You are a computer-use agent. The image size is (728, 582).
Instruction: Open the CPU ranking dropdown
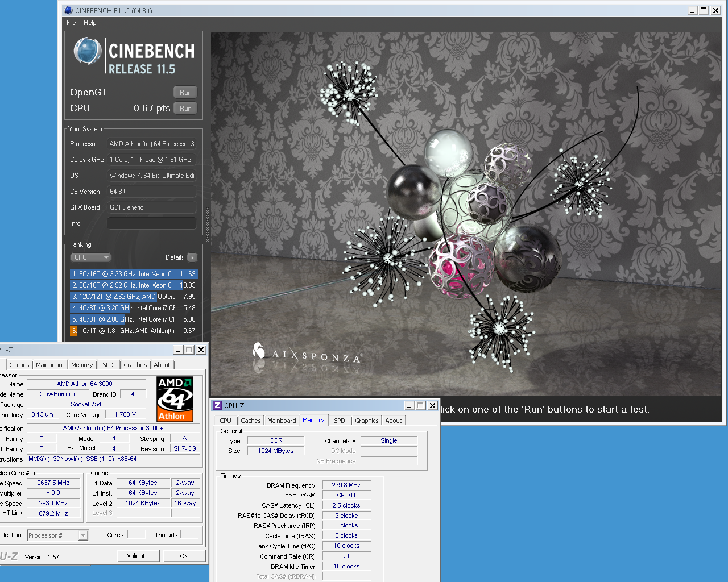pos(90,257)
